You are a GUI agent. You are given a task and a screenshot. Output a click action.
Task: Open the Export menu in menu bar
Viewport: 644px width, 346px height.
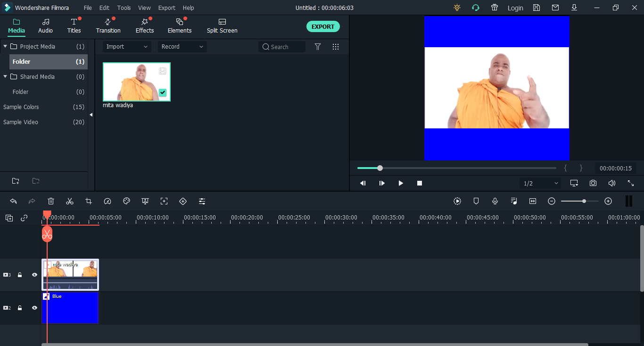point(166,8)
